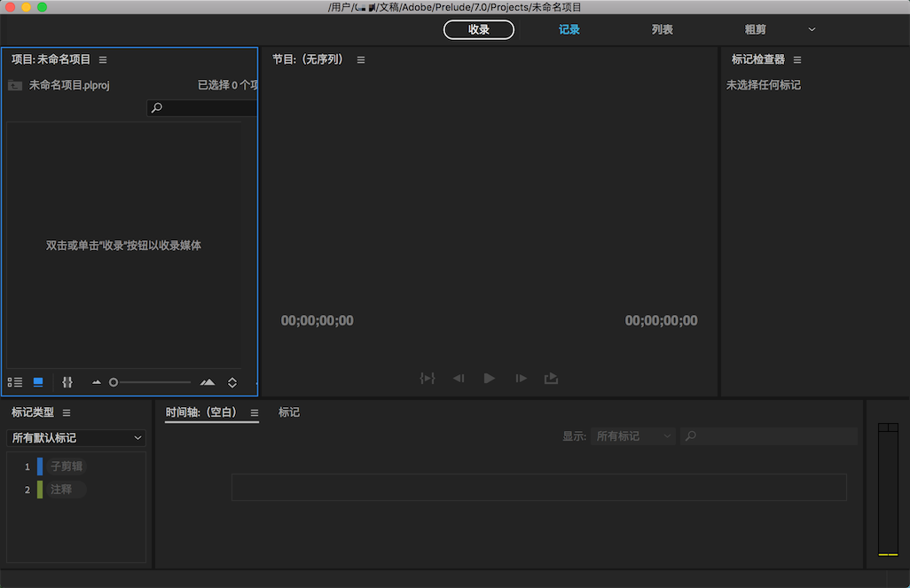Screen dimensions: 910x588
Task: Click the 收录 (Ingest) button
Action: (478, 29)
